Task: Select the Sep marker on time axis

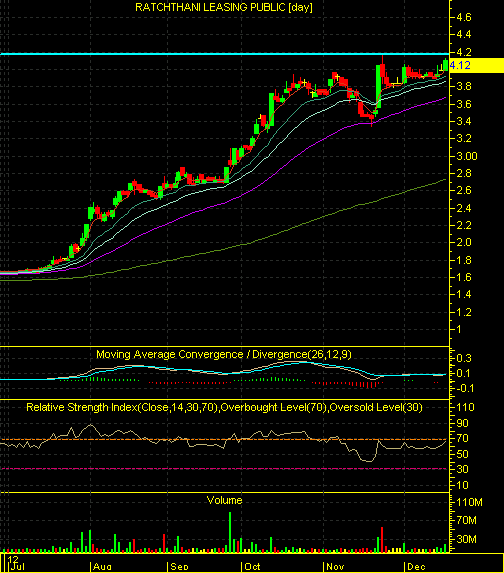Action: coord(179,566)
